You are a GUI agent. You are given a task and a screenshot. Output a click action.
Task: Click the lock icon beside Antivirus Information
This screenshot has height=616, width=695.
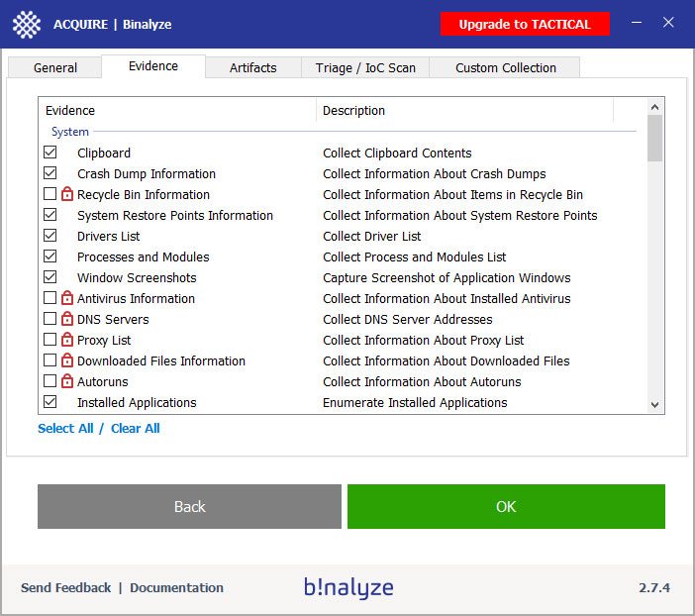click(x=67, y=297)
